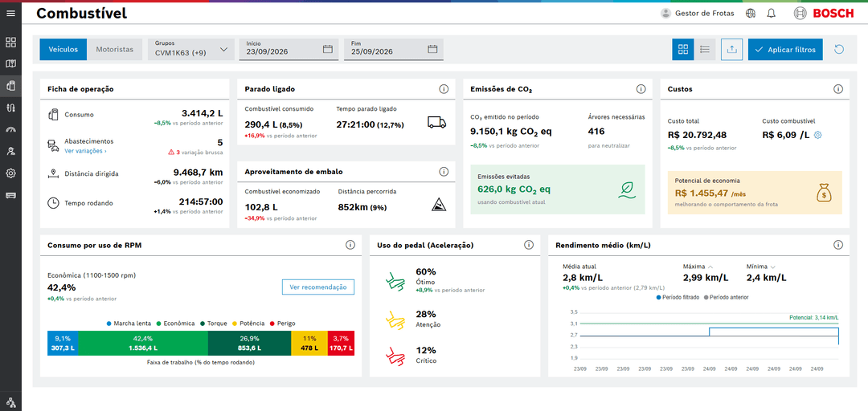This screenshot has width=868, height=411.
Task: Click Custo total R$ 20.792,48
Action: tap(698, 134)
